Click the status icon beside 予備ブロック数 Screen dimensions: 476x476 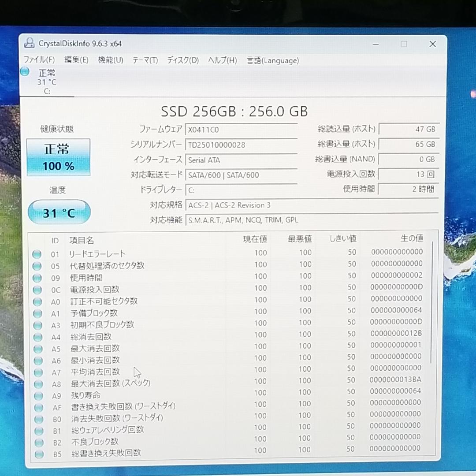tap(38, 313)
